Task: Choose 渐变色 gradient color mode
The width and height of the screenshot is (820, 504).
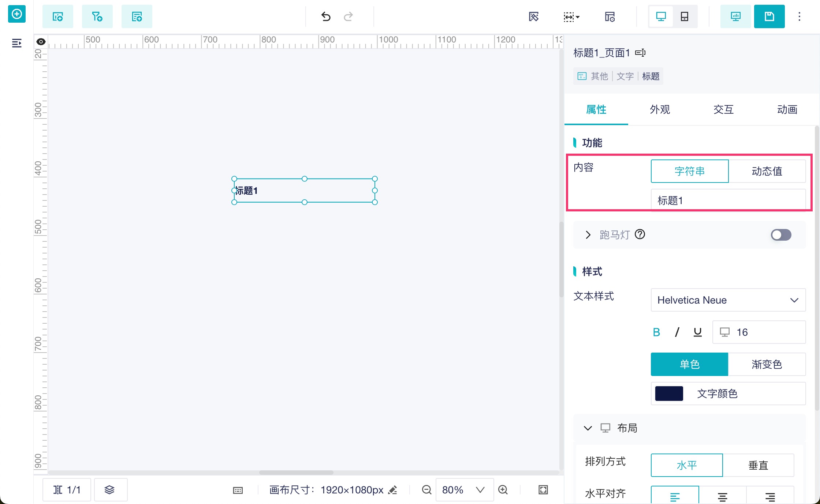Action: click(767, 364)
